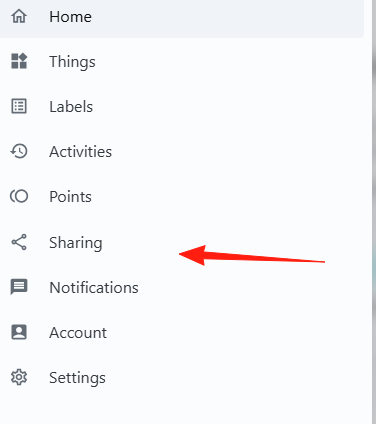Click the Home house icon
This screenshot has height=424, width=376.
point(19,16)
